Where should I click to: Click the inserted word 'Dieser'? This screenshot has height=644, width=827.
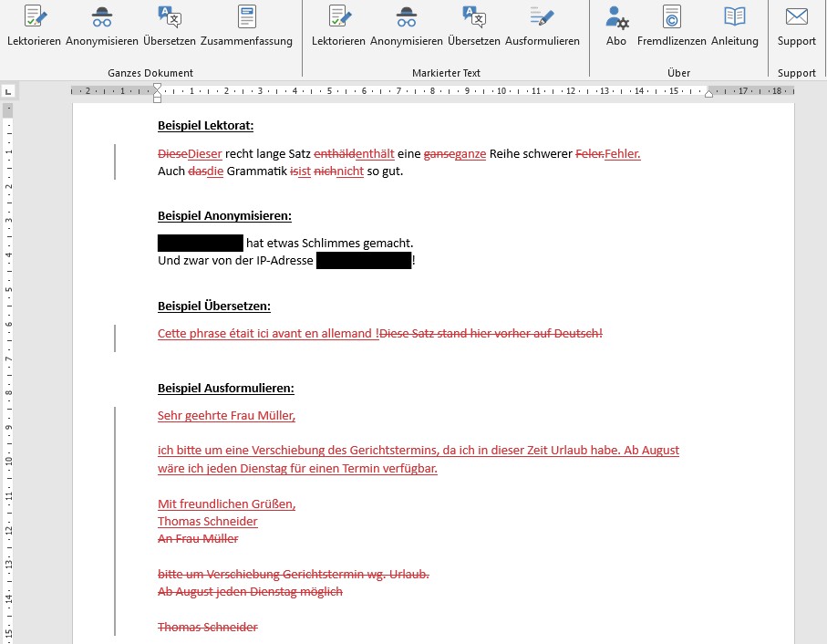pyautogui.click(x=204, y=154)
